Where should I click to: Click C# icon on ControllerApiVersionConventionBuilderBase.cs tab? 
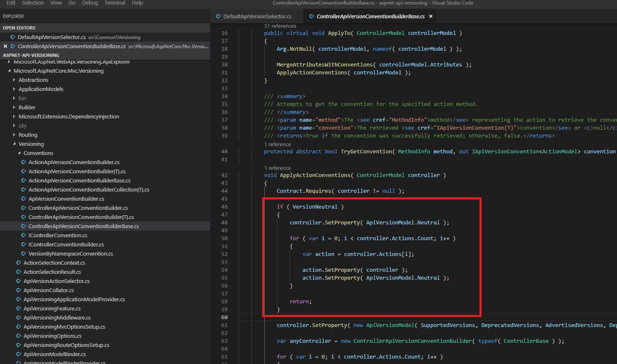[x=312, y=16]
